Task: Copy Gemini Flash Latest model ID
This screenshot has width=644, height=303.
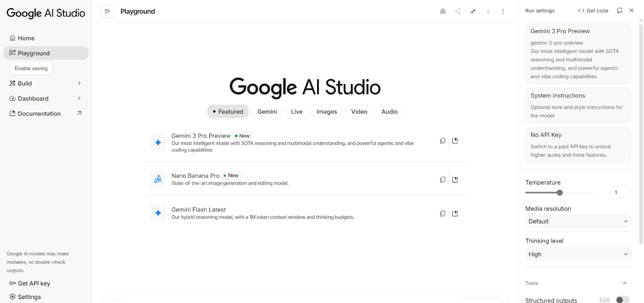Action: click(443, 214)
